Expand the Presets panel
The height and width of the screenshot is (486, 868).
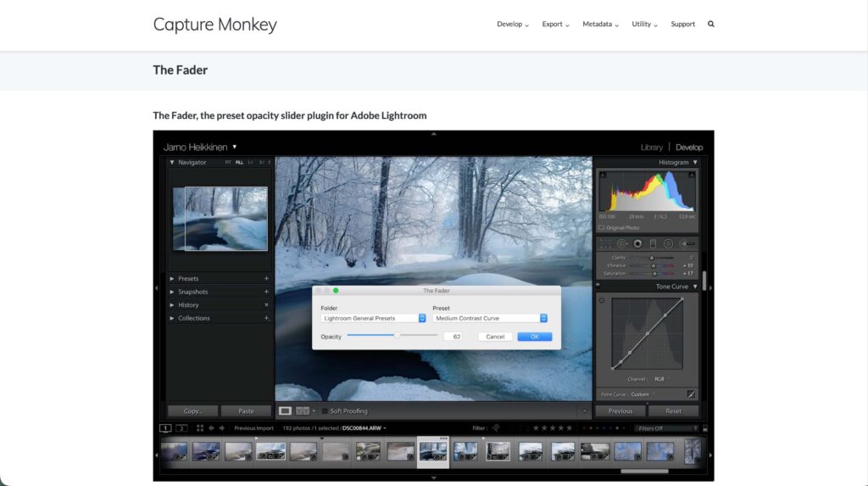coord(171,279)
